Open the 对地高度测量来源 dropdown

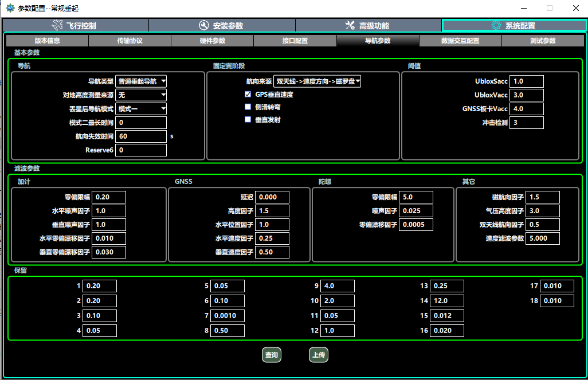[x=141, y=95]
